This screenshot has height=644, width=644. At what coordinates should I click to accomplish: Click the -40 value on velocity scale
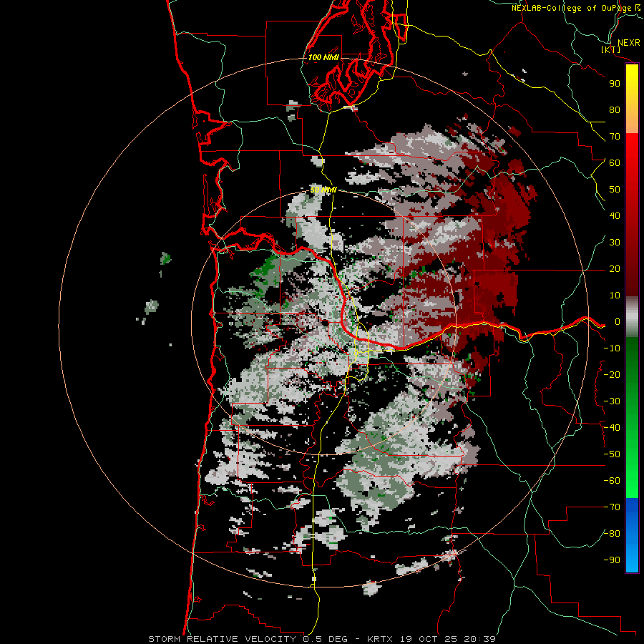click(612, 428)
